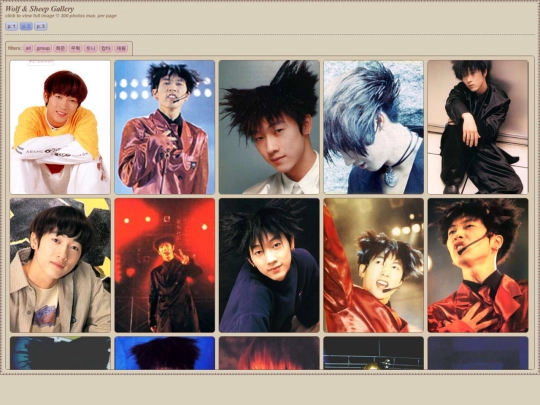The height and width of the screenshot is (405, 540).
Task: Apply the 토니 filter
Action: pyautogui.click(x=91, y=49)
